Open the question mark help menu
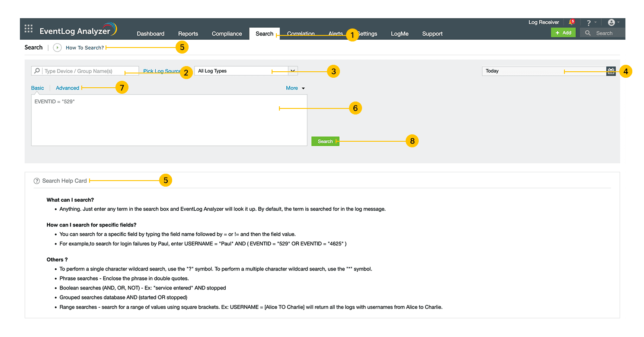The height and width of the screenshot is (337, 644). (589, 23)
